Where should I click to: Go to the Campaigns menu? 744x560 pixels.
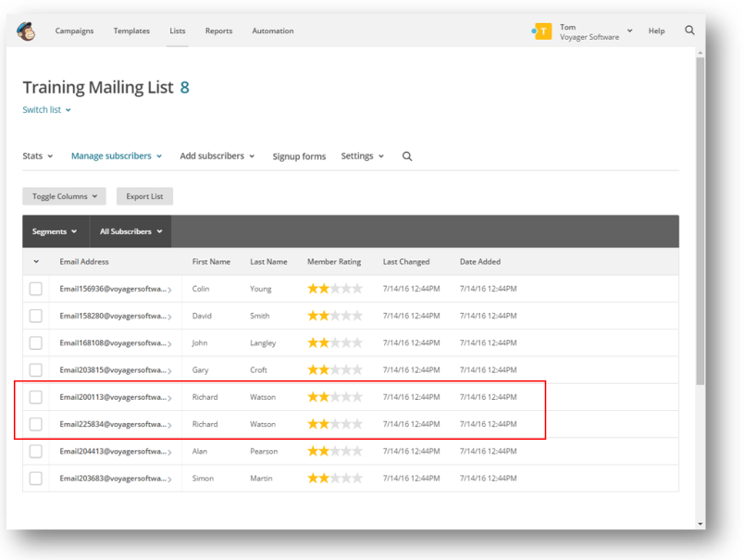click(x=74, y=31)
